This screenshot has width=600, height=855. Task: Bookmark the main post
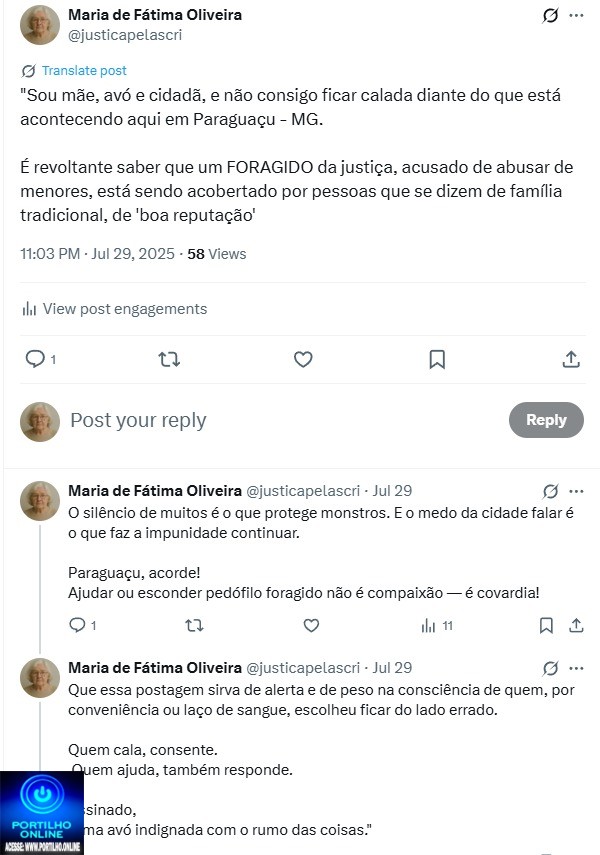(437, 359)
